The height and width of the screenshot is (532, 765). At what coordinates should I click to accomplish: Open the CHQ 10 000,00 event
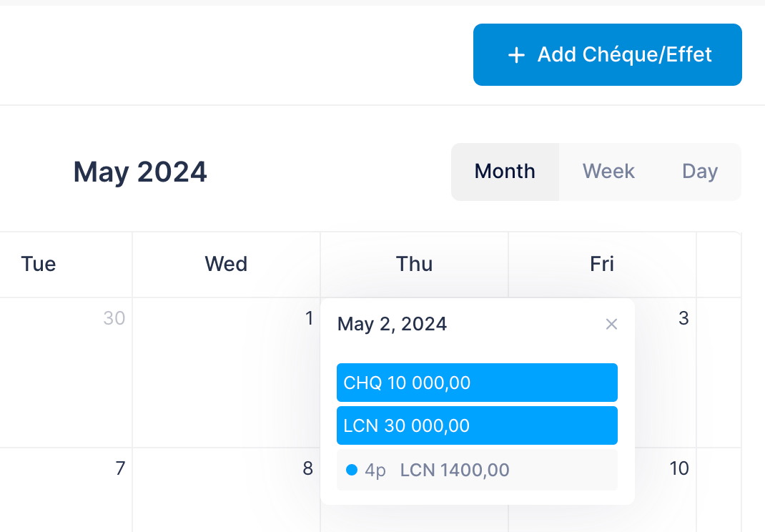[477, 383]
